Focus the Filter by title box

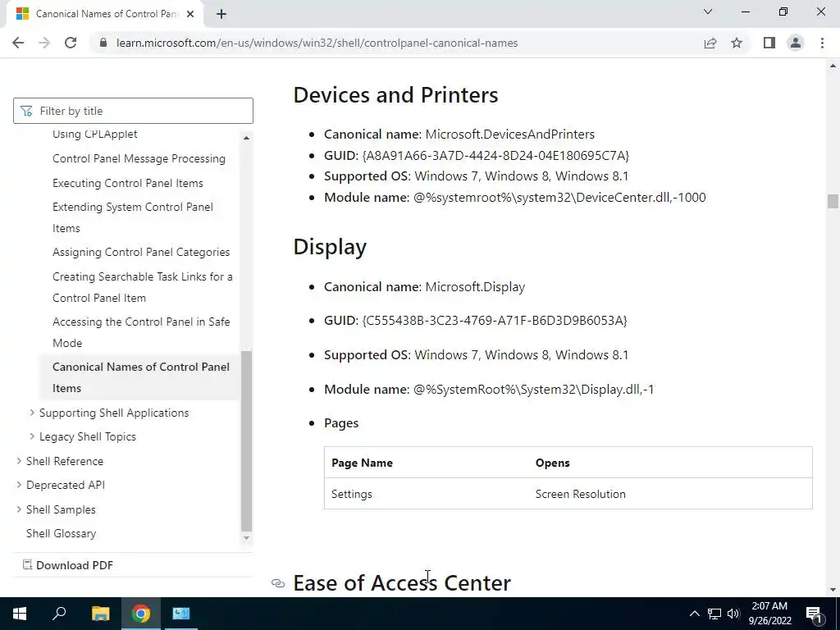[133, 111]
